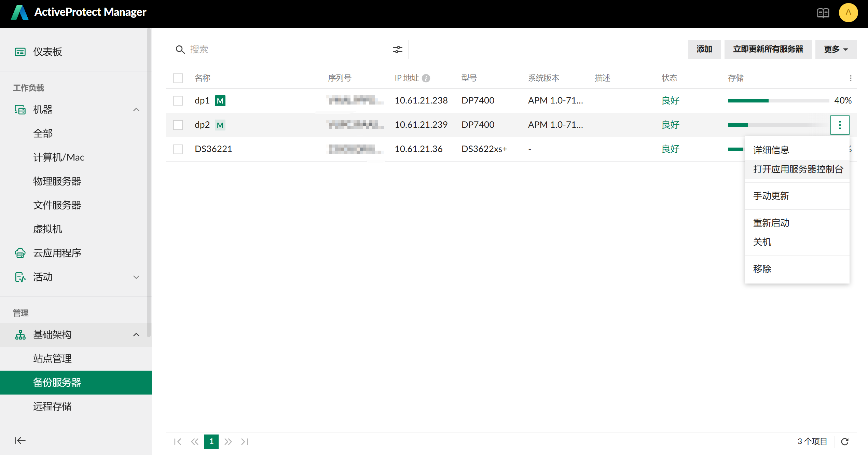
Task: Go to the next page
Action: pyautogui.click(x=228, y=442)
